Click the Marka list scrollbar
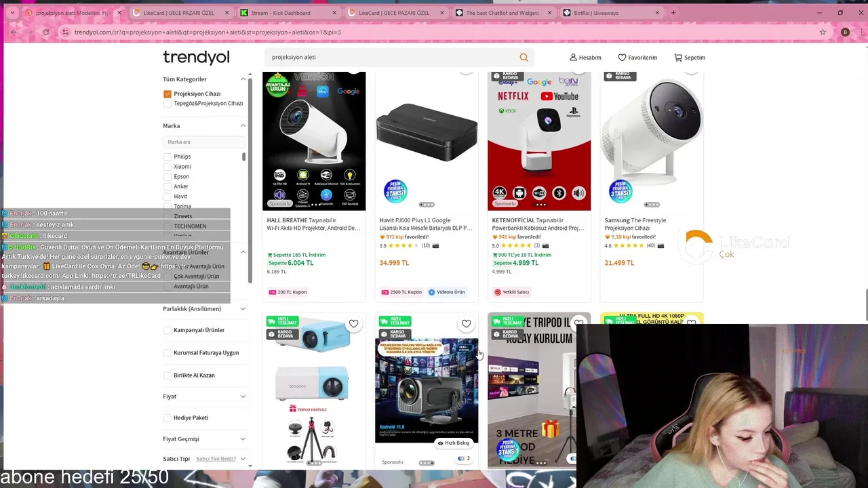Screen dimensions: 868x488 (x=244, y=157)
